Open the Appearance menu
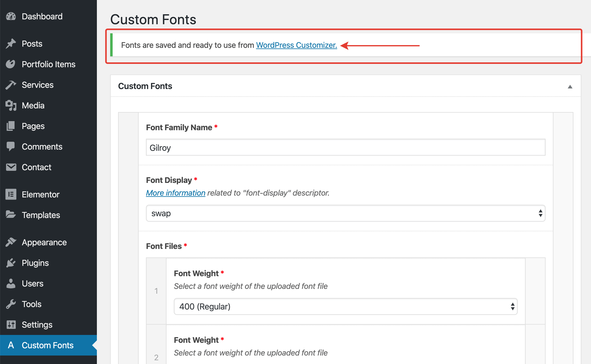The width and height of the screenshot is (591, 364). point(44,242)
